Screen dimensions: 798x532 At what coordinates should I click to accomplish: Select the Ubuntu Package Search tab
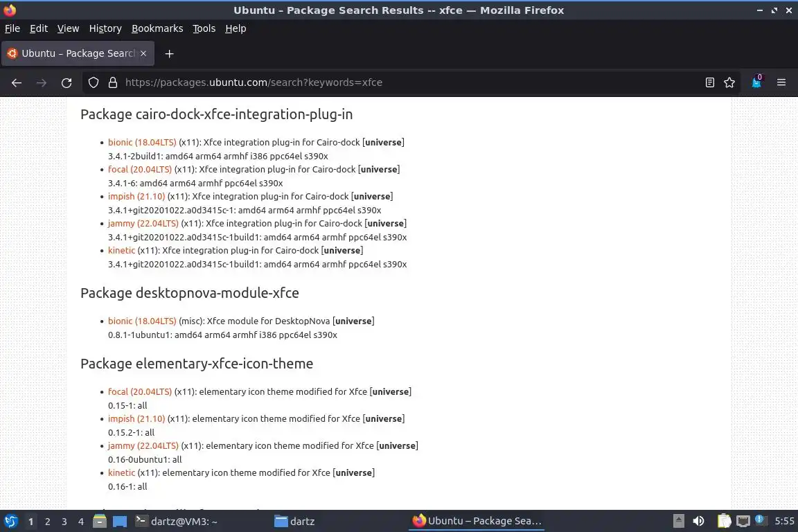pos(78,53)
